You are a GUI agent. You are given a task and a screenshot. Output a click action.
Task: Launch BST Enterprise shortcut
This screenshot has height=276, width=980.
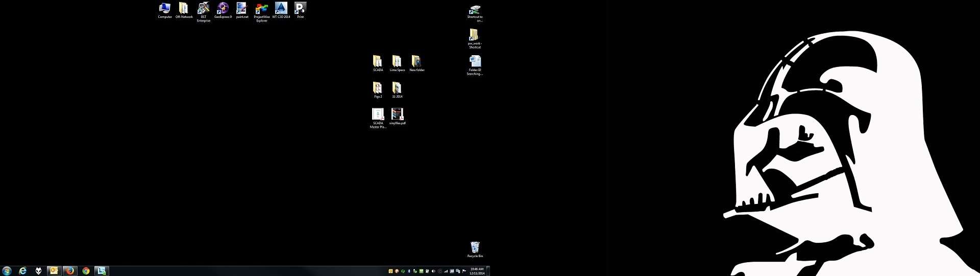pyautogui.click(x=204, y=12)
